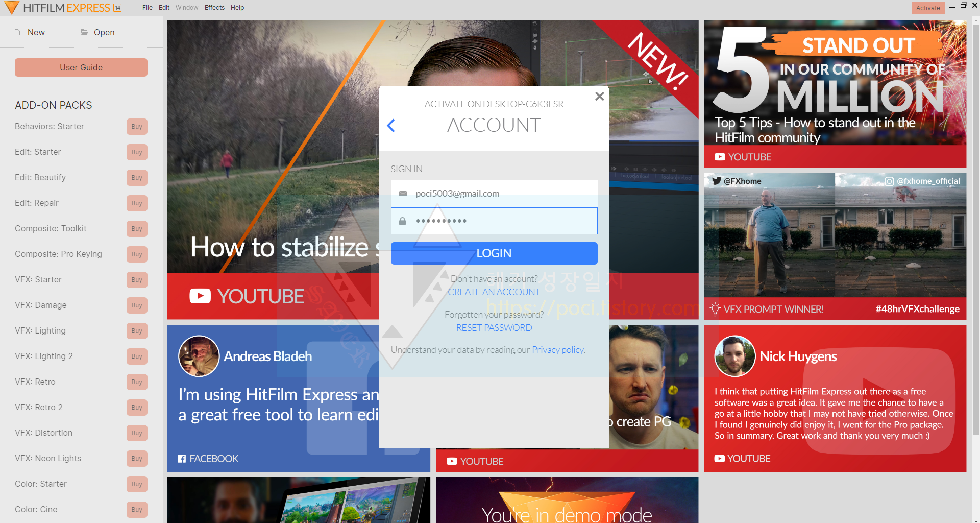Image resolution: width=980 pixels, height=523 pixels.
Task: Buy the VFX: Retro 2 pack
Action: 137,408
